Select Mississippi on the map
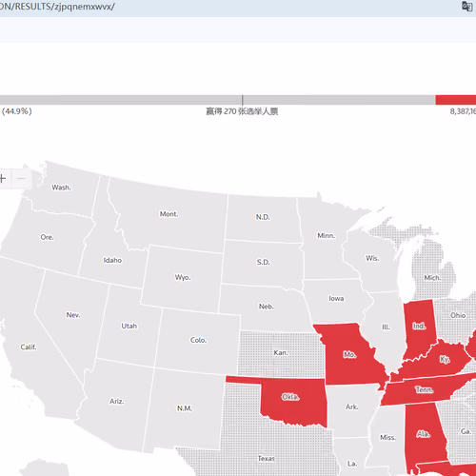The image size is (476, 476). tap(387, 438)
